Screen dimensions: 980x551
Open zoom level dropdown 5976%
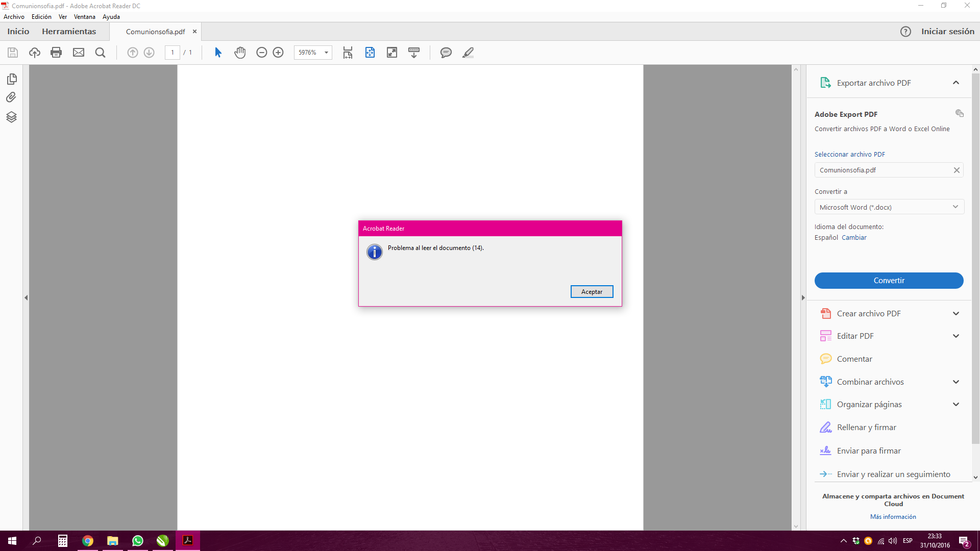(326, 53)
